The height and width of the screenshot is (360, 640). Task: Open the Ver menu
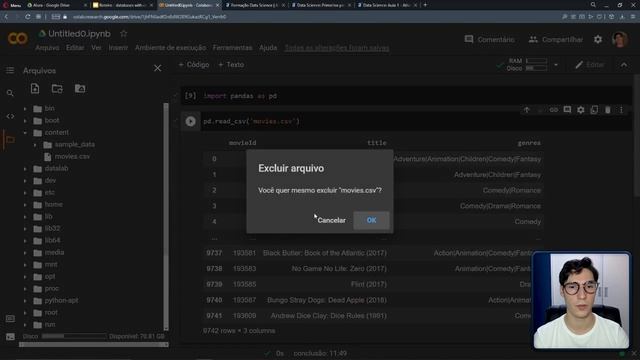coord(96,48)
